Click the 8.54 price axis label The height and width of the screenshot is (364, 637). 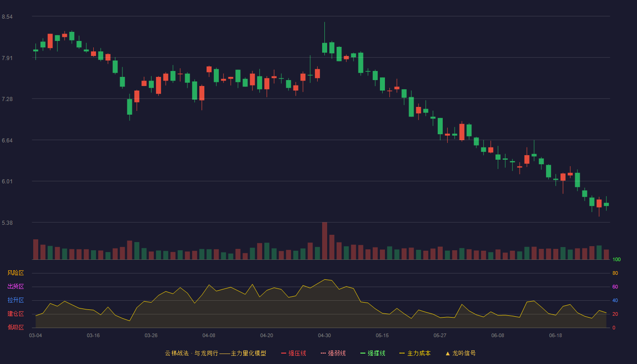coord(7,17)
